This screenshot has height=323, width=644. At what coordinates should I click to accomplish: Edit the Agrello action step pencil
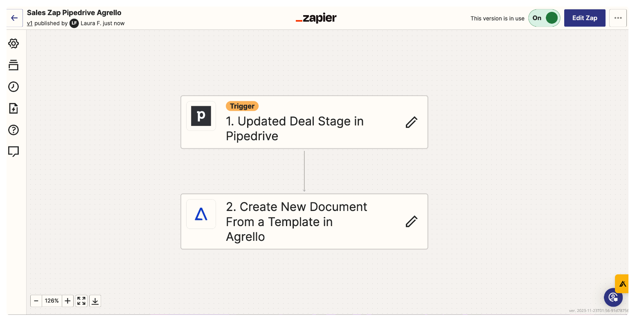411,222
